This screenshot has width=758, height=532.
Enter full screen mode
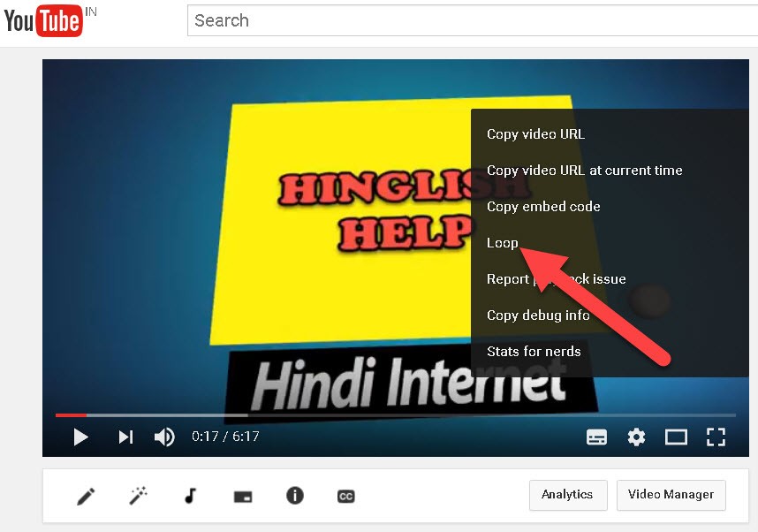point(715,437)
